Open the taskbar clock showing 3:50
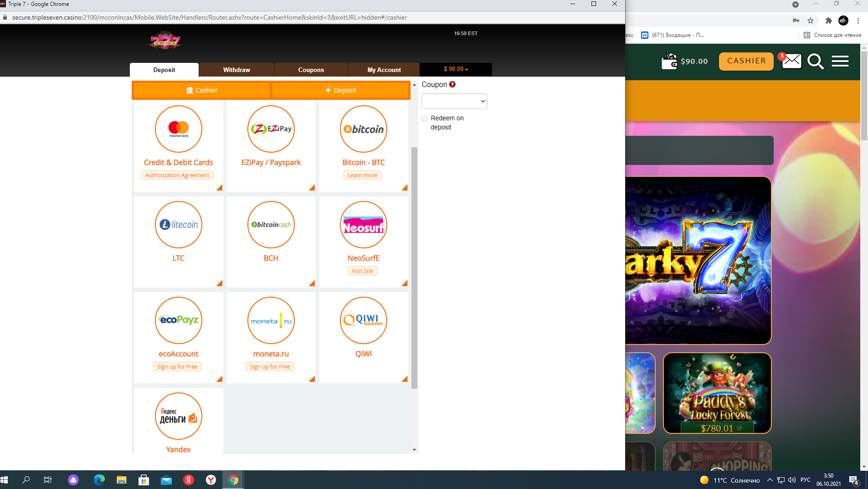The width and height of the screenshot is (868, 489). (829, 480)
